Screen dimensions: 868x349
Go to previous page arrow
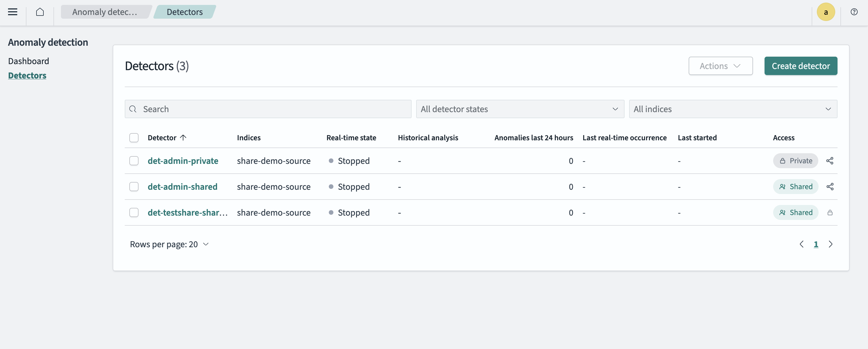802,244
